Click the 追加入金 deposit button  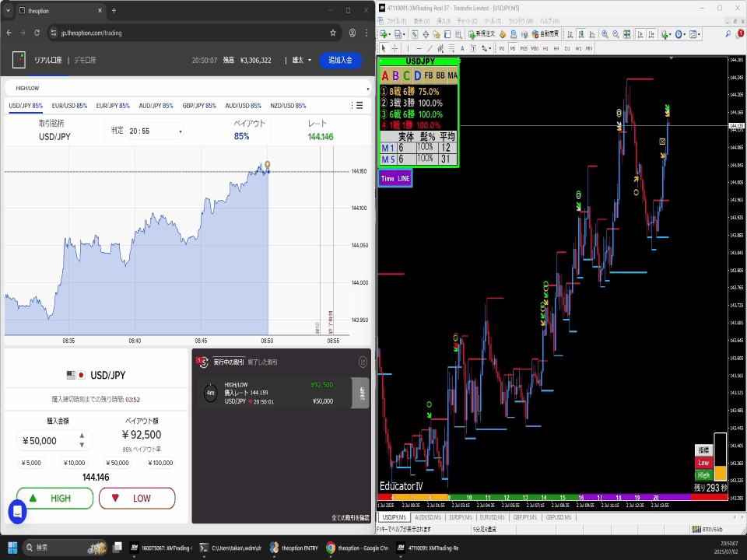point(340,60)
